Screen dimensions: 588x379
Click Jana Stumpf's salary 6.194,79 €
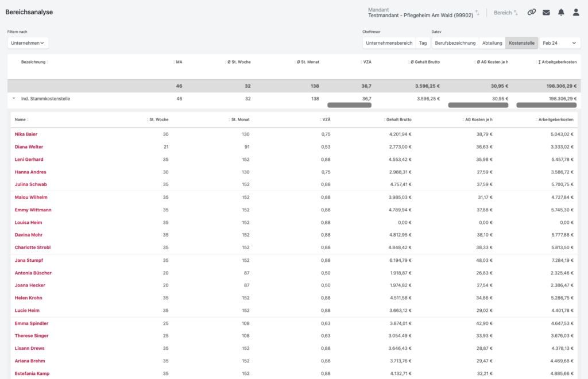[x=400, y=260]
